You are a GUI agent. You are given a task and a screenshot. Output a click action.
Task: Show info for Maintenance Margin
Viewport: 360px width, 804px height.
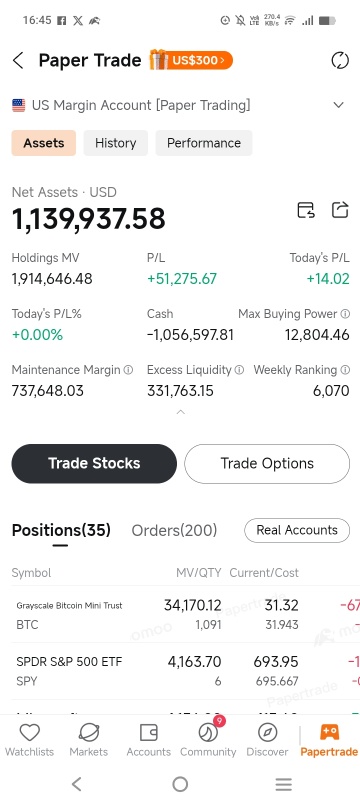(128, 370)
